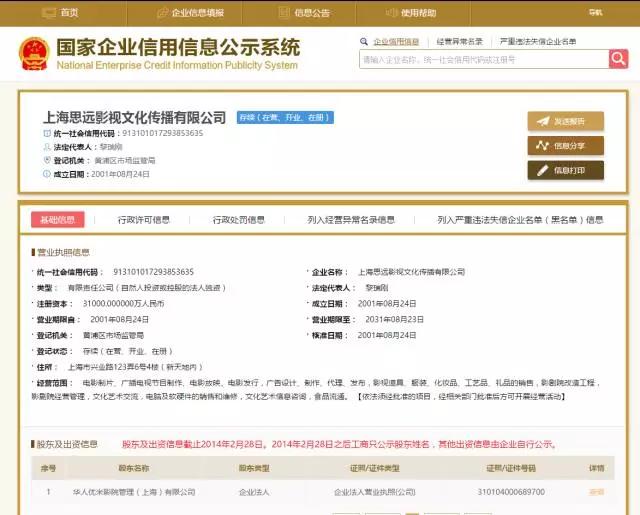The width and height of the screenshot is (640, 515).
Task: Click the location pin icon beside 登记机关
Action: [x=47, y=160]
